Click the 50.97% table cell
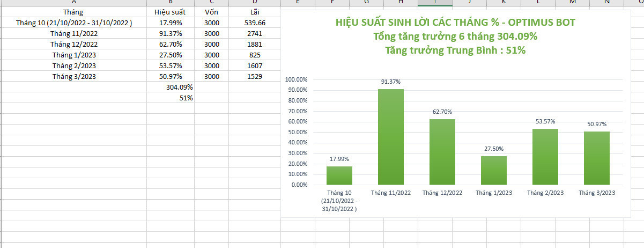The image size is (644, 248). (x=171, y=76)
